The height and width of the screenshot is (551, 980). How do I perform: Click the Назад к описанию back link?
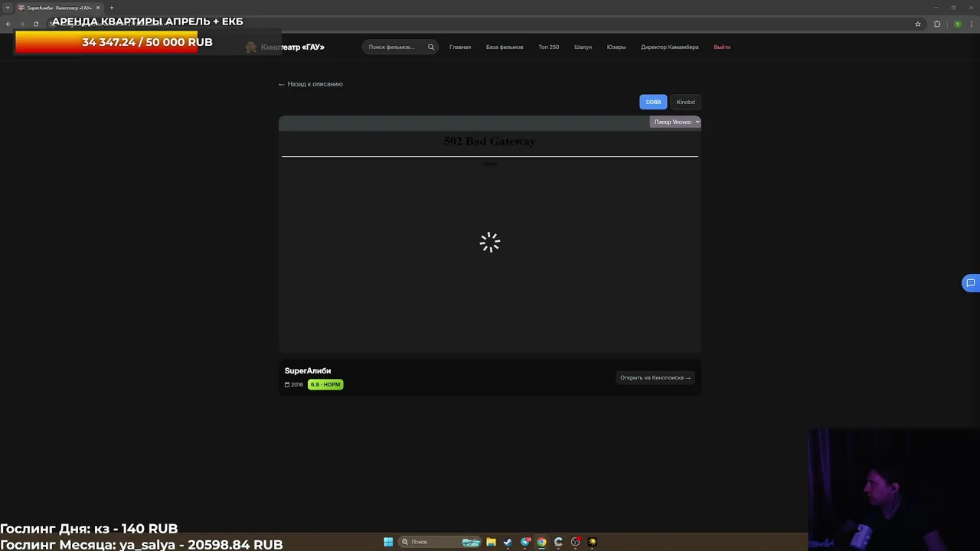(x=311, y=84)
